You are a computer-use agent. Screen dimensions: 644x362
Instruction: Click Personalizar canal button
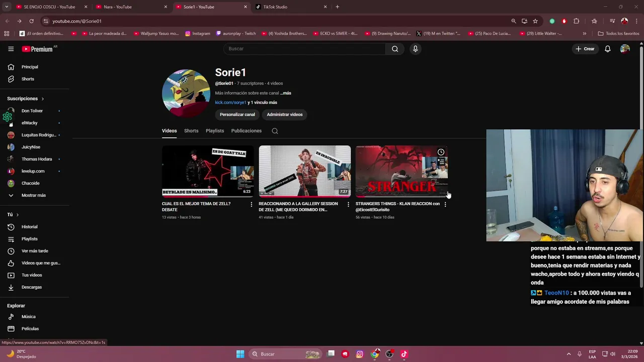(x=237, y=115)
